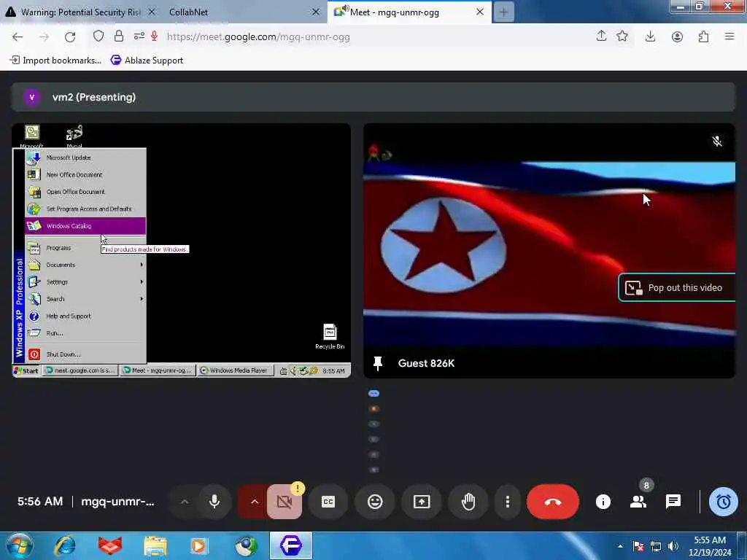Click the blue alarm clock activities icon
The height and width of the screenshot is (560, 747).
point(723,502)
